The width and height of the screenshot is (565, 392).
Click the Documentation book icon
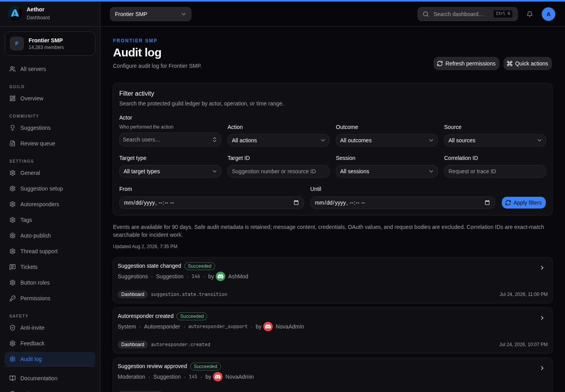click(13, 378)
